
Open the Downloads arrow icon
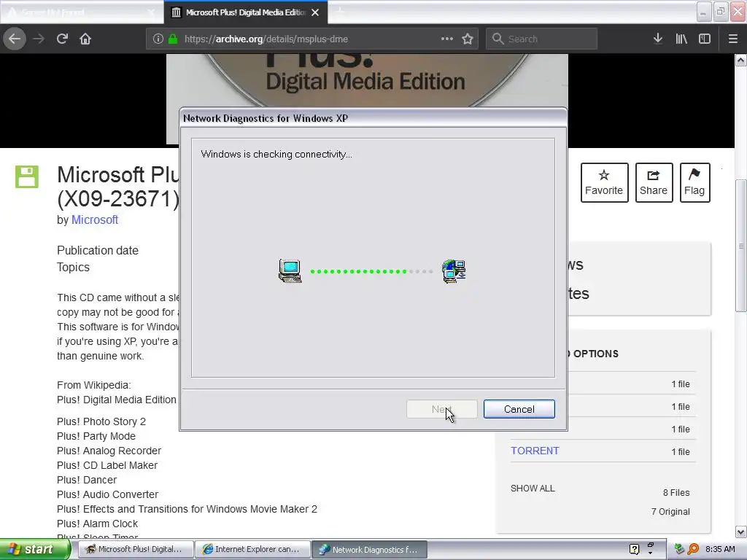pyautogui.click(x=658, y=39)
